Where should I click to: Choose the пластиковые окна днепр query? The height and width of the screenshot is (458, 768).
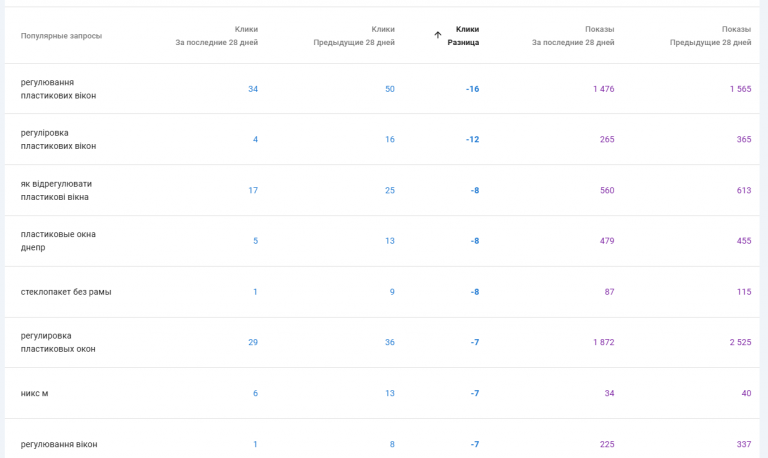pos(58,241)
